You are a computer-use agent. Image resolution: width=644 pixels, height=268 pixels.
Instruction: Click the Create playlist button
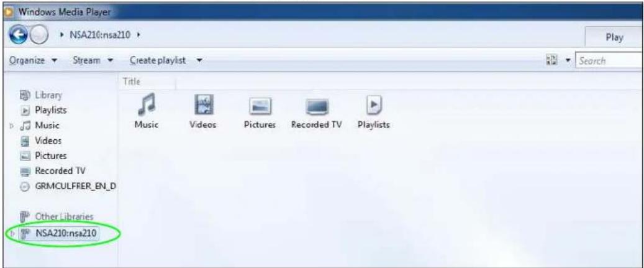point(158,60)
